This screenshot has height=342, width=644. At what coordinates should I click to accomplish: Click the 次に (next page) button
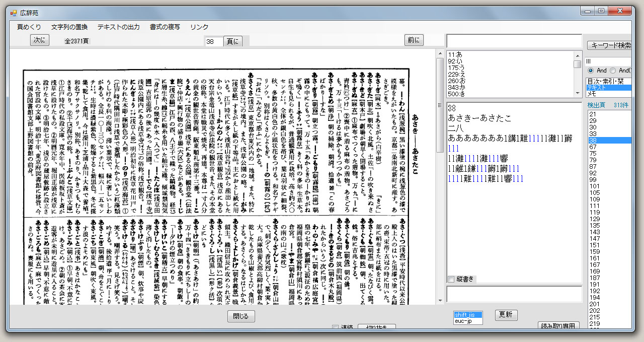point(40,39)
